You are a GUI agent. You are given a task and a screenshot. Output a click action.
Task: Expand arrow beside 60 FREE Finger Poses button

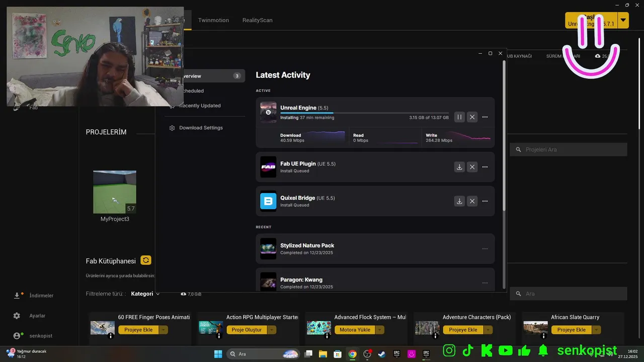tap(164, 330)
